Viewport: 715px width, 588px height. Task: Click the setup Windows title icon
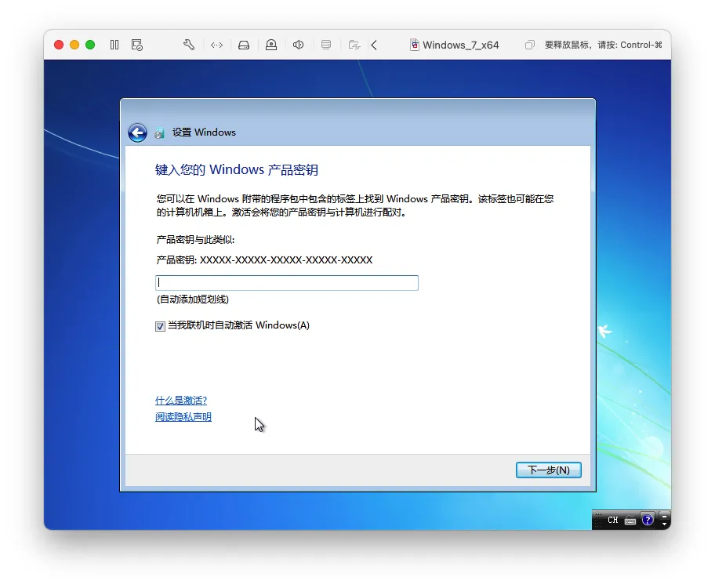click(159, 132)
